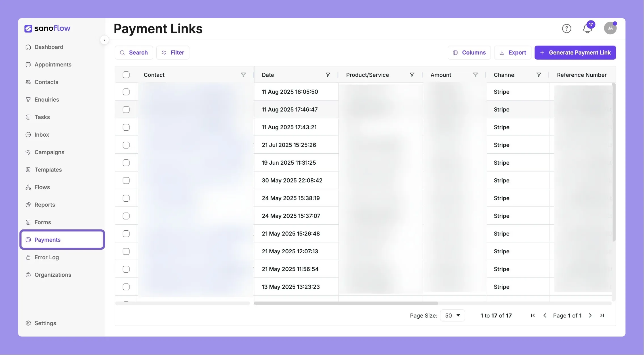The width and height of the screenshot is (644, 355).
Task: Open the Page Size 50 dropdown
Action: pos(452,316)
